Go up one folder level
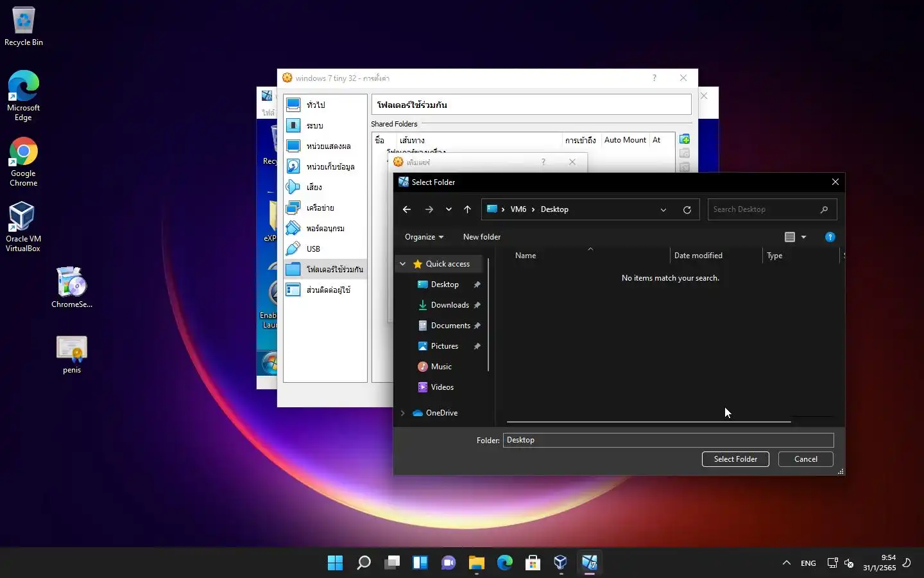924x578 pixels. 467,209
